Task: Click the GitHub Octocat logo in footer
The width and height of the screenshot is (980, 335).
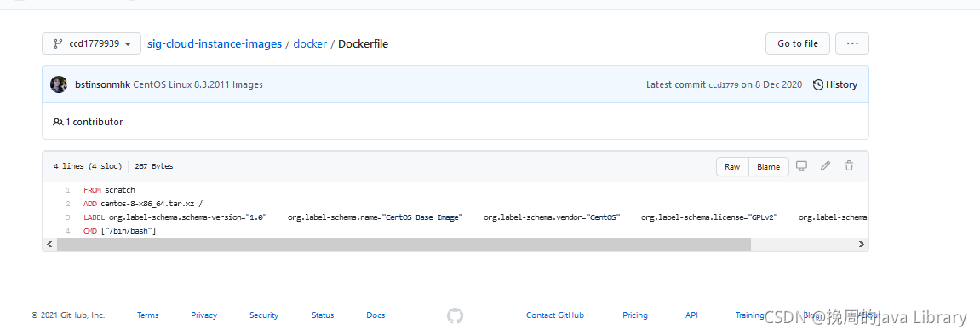Action: 455,315
